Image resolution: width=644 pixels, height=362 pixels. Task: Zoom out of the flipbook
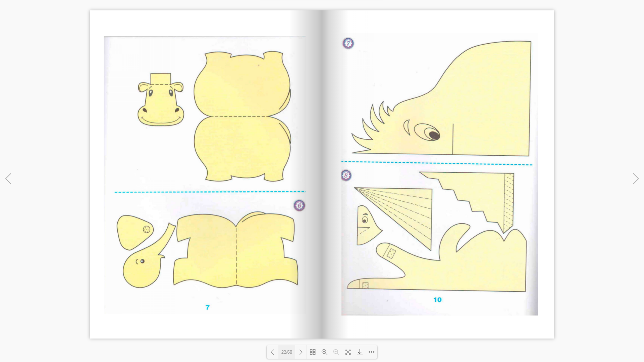click(x=336, y=352)
